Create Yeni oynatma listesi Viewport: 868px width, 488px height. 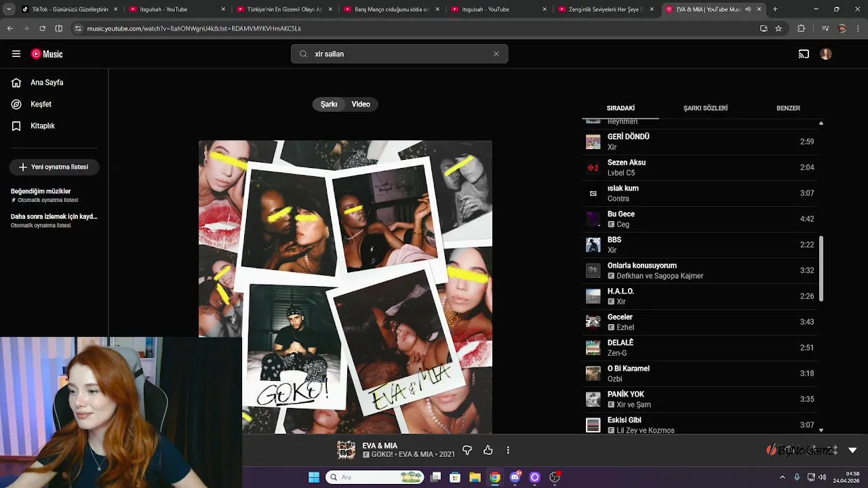click(54, 167)
